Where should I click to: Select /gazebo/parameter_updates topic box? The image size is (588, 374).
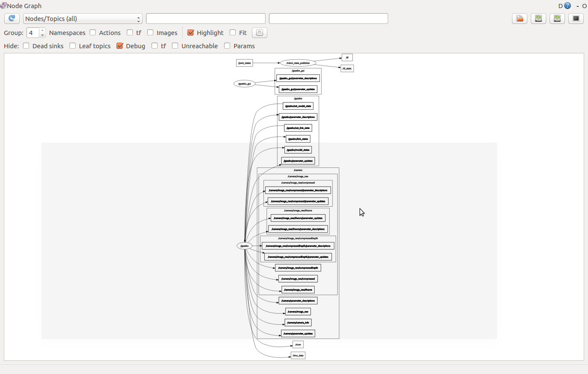[298, 161]
